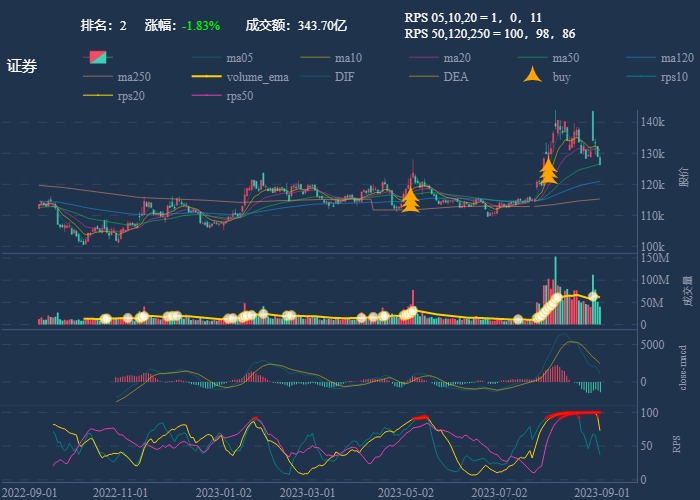This screenshot has width=700, height=500.
Task: Toggle the rps10 legend entry
Action: tap(642, 77)
